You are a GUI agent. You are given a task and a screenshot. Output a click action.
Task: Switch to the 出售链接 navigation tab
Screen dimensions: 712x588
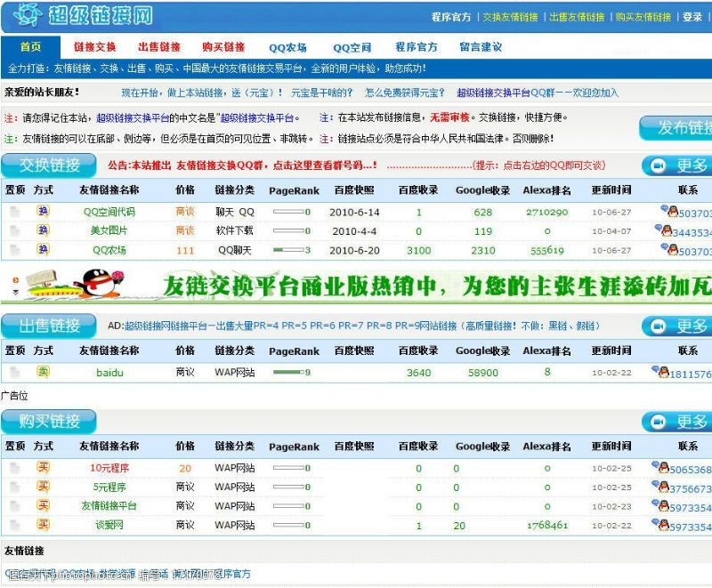(159, 47)
